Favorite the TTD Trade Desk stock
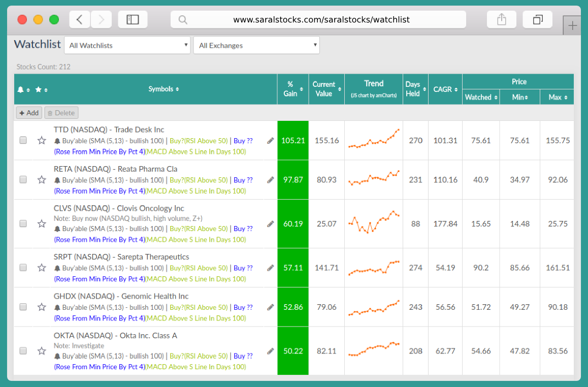This screenshot has height=387, width=588. [x=42, y=141]
